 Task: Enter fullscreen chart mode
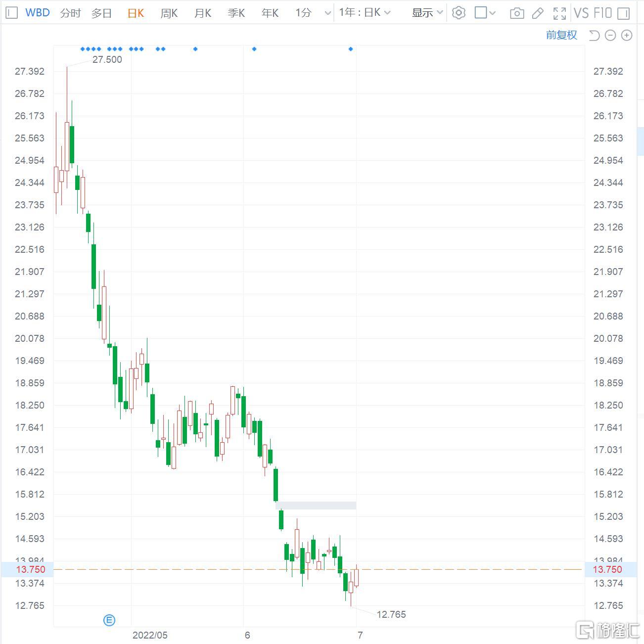click(559, 13)
